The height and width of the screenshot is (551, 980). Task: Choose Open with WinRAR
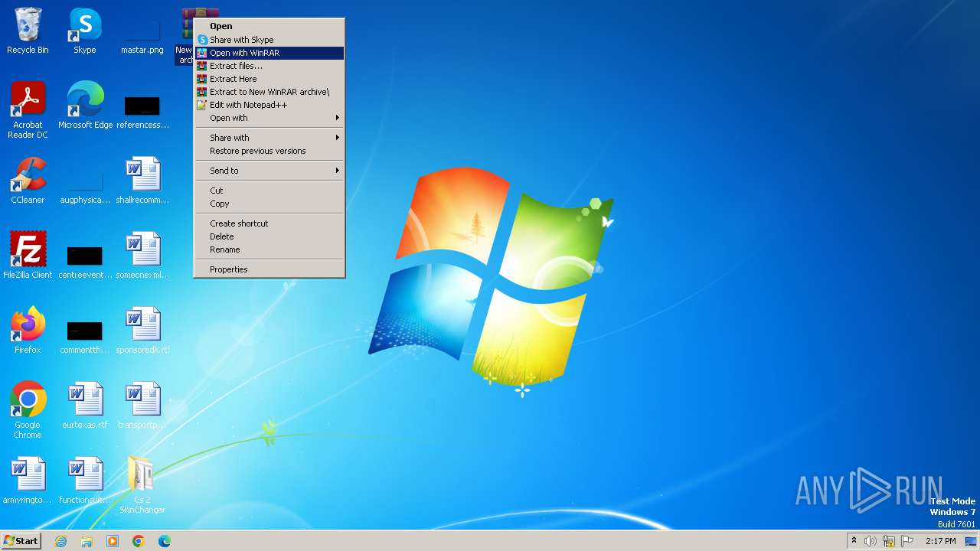coord(269,53)
